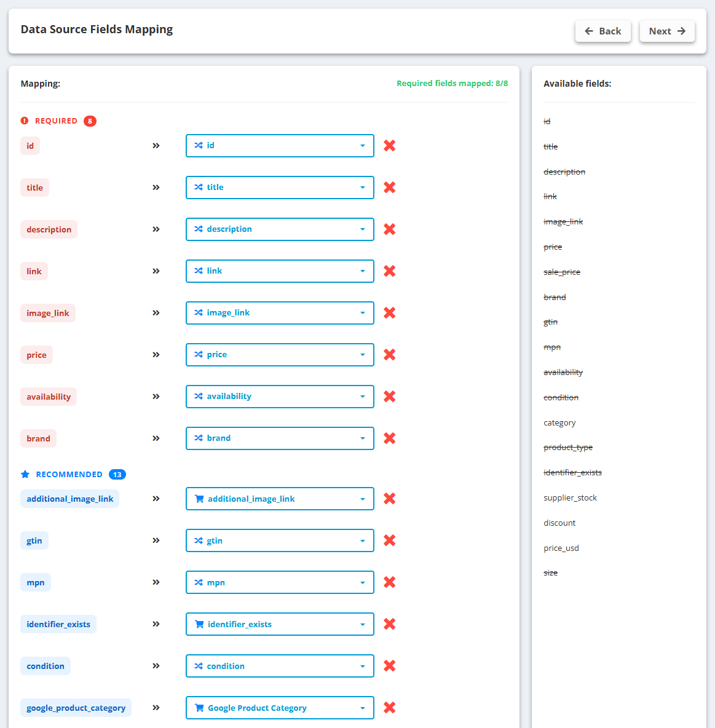Open the condition mapping dropdown
The image size is (715, 728).
coord(280,666)
